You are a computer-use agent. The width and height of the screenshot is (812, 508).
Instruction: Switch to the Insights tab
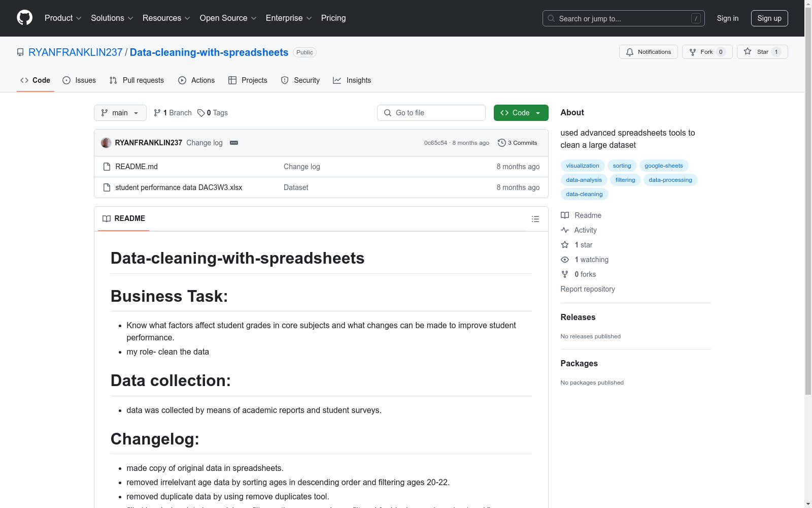pyautogui.click(x=352, y=80)
